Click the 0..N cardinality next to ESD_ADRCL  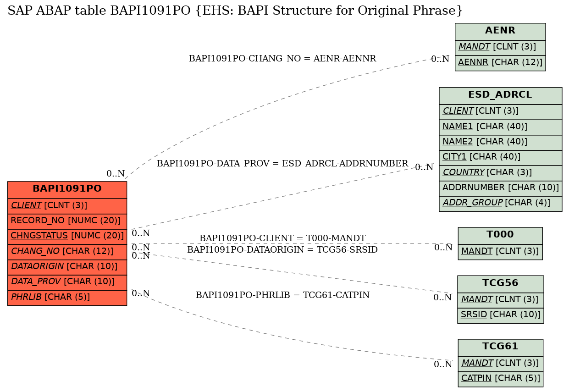pyautogui.click(x=424, y=167)
